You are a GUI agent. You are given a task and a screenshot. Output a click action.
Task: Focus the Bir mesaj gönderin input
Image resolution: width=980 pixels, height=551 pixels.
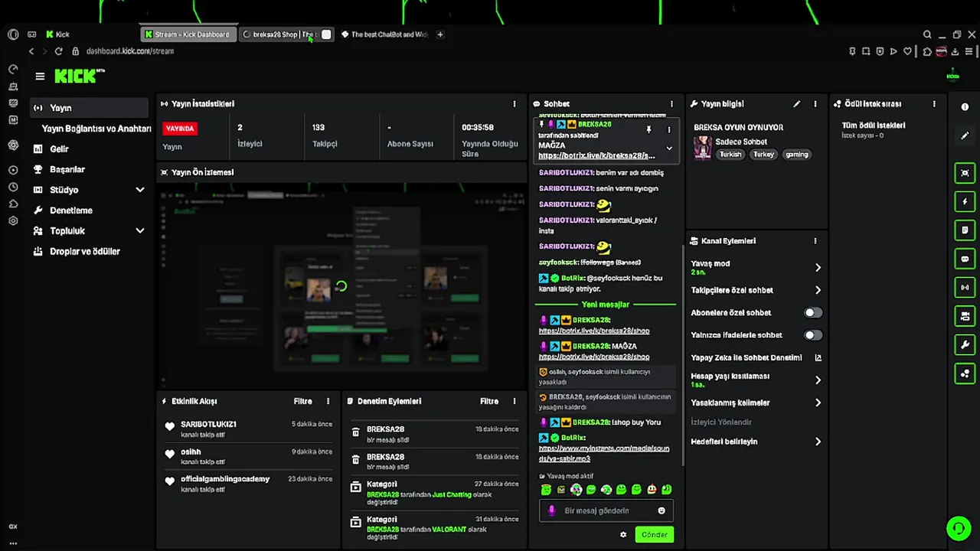pos(604,510)
